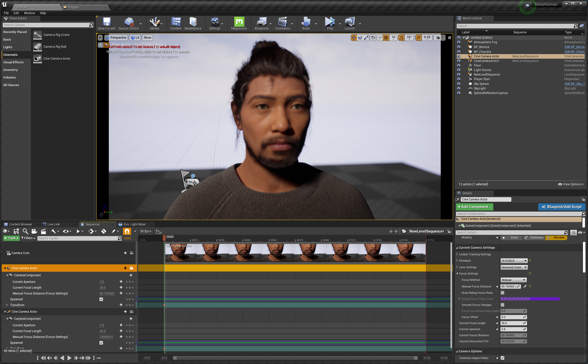Click the Add Component button
Screen dimensions: 588x364
[x=474, y=207]
